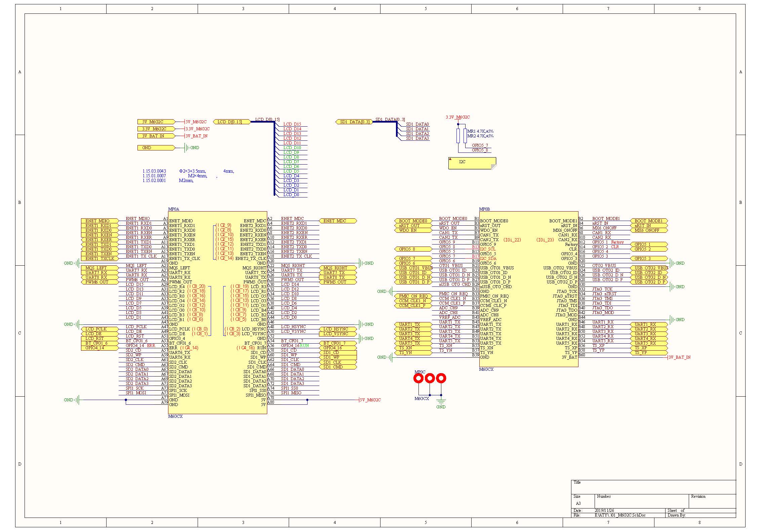The height and width of the screenshot is (532, 762).
Task: Click the green RUN label near GPIO4_16
Action: coord(304,346)
